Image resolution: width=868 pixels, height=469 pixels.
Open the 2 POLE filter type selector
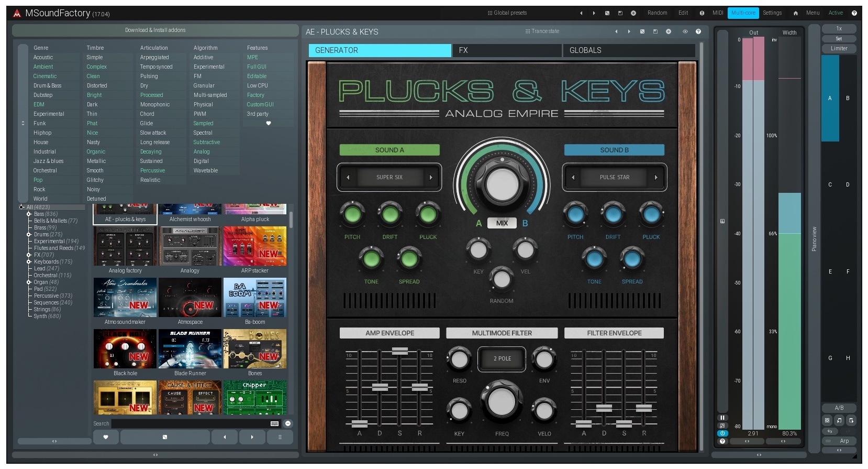tap(502, 359)
